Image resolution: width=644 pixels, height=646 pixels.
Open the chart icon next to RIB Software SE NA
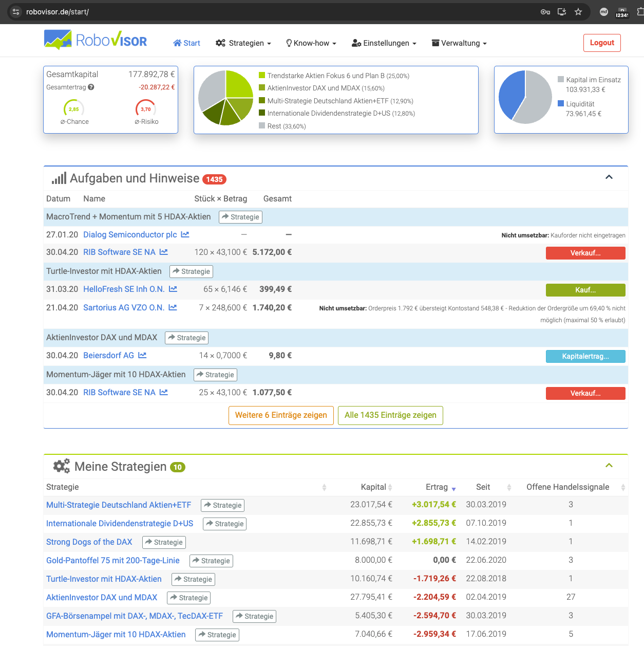tap(163, 252)
